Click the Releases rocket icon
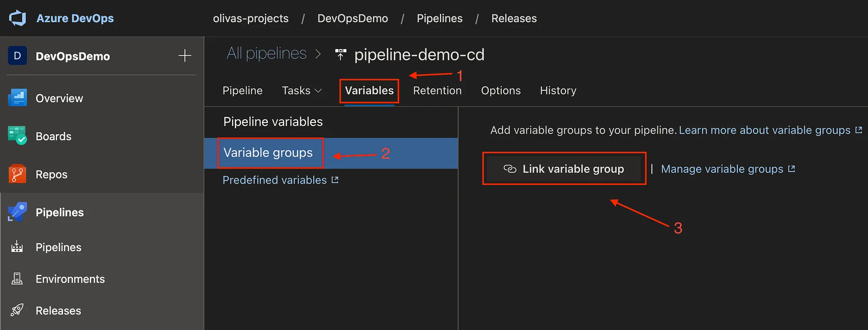Viewport: 868px width, 330px height. [17, 310]
